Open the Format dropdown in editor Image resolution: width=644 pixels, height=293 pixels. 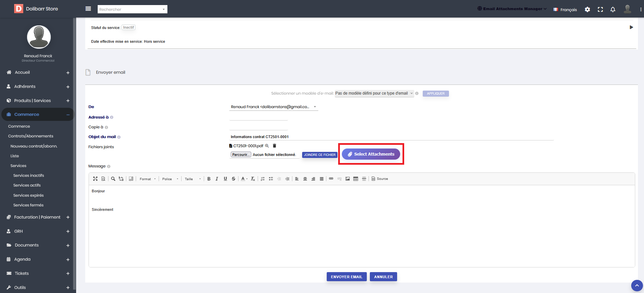(x=148, y=179)
